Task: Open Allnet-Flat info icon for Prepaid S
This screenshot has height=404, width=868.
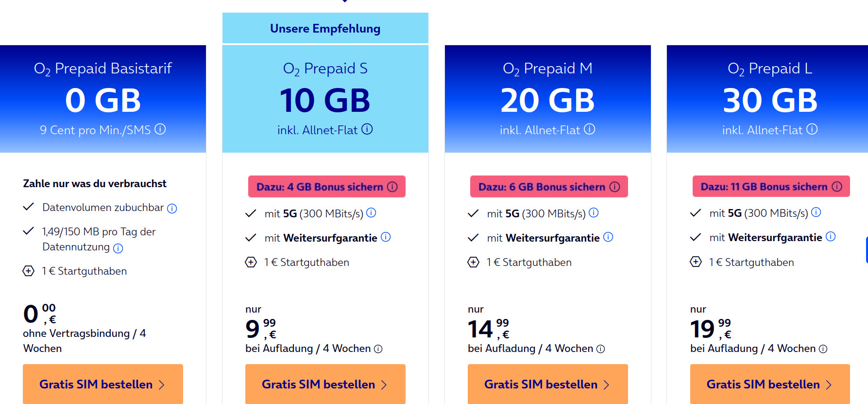Action: coord(367,129)
